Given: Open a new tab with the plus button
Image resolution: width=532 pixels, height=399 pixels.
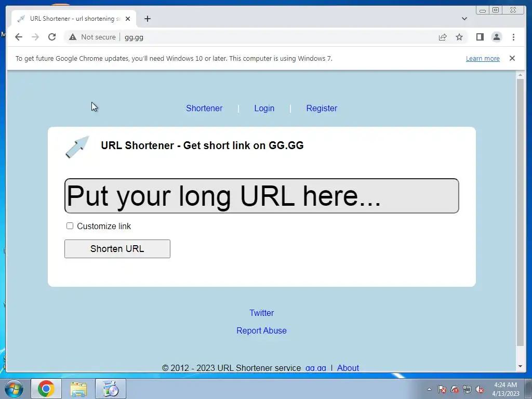Looking at the screenshot, I should [147, 19].
